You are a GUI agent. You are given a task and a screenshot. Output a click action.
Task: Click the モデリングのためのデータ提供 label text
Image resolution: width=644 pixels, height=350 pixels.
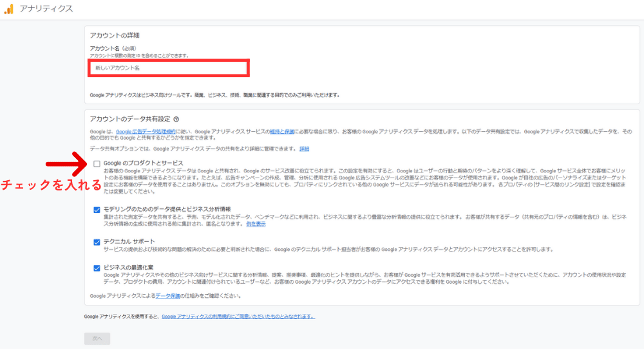coord(167,209)
